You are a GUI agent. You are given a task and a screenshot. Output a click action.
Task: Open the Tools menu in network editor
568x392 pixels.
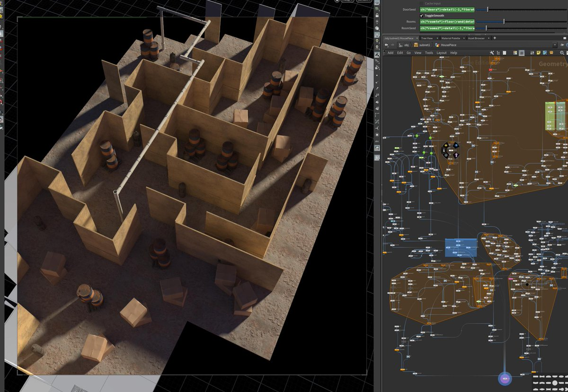pos(429,53)
